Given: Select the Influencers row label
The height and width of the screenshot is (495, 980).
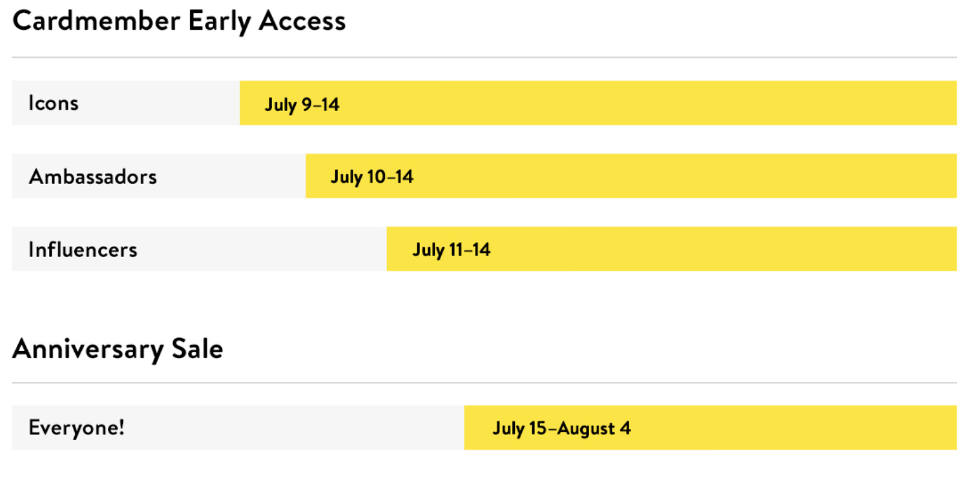Looking at the screenshot, I should (83, 249).
